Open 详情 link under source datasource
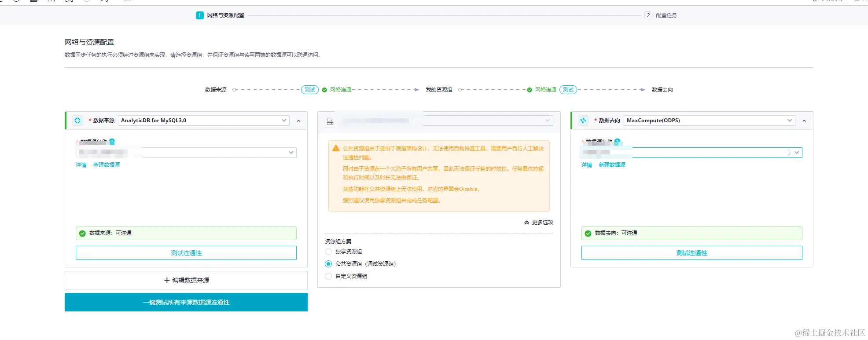Image resolution: width=868 pixels, height=340 pixels. coord(81,165)
